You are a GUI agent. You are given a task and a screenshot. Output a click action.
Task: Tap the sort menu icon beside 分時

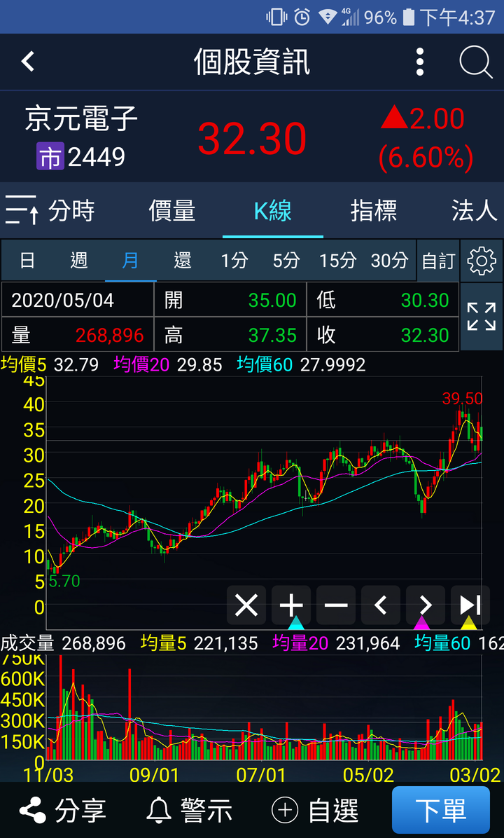[22, 210]
